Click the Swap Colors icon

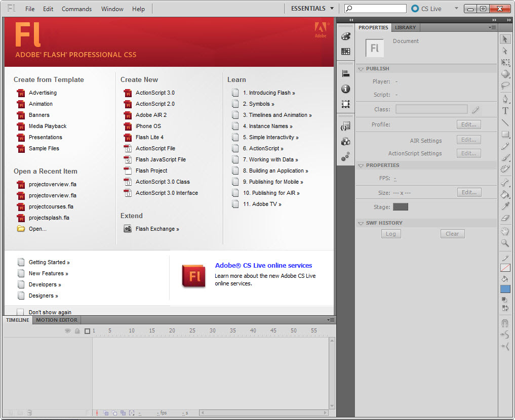coord(505,308)
